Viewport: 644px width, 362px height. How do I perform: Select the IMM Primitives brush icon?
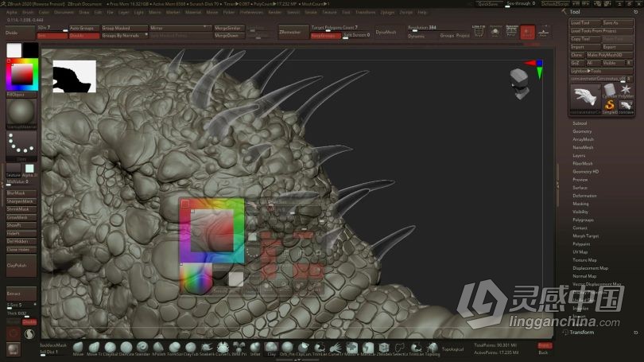239,347
